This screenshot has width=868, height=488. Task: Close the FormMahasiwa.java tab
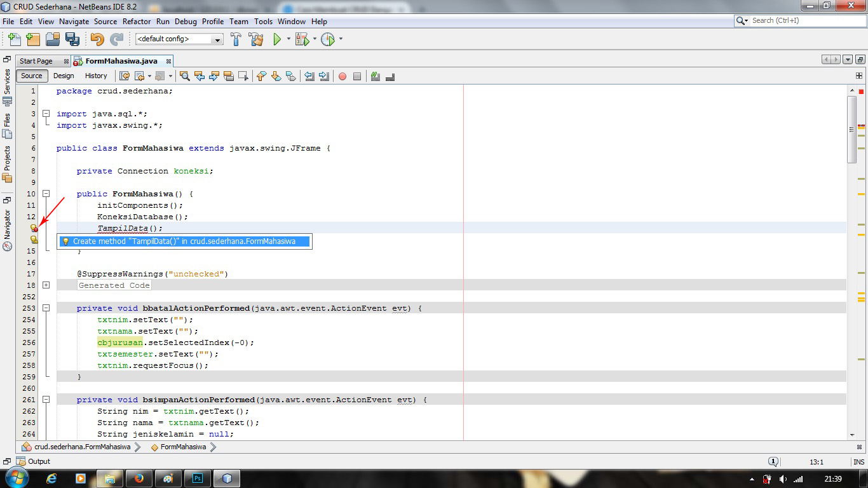[168, 62]
